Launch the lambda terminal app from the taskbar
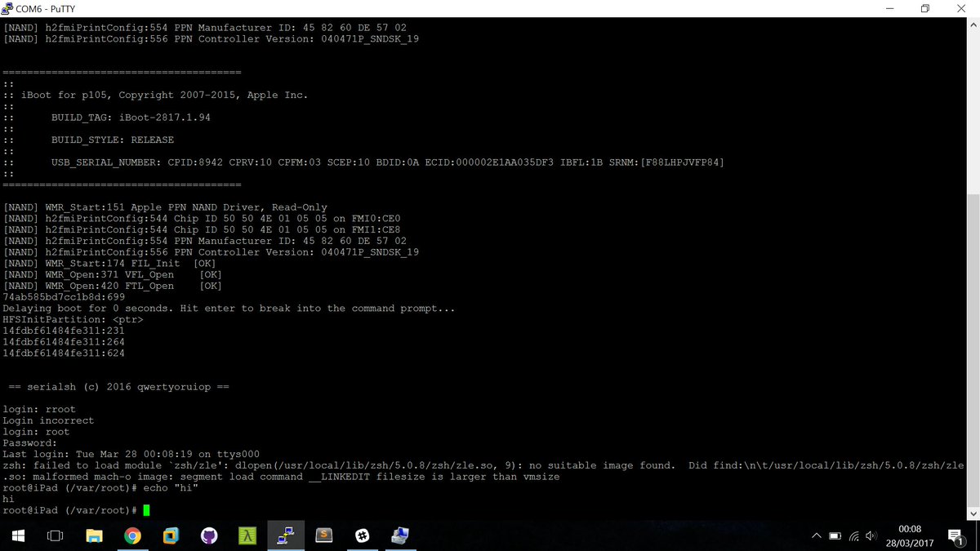Viewport: 980px width, 551px height. pyautogui.click(x=247, y=536)
